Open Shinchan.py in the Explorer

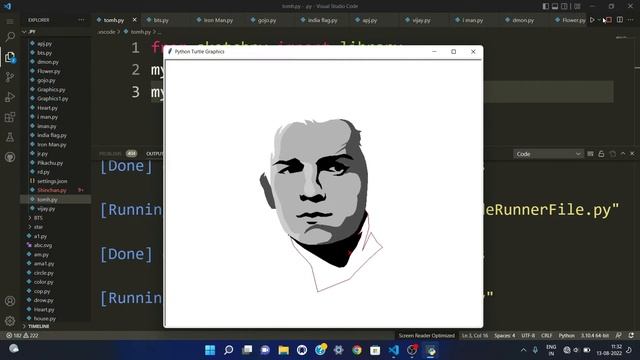coord(51,190)
